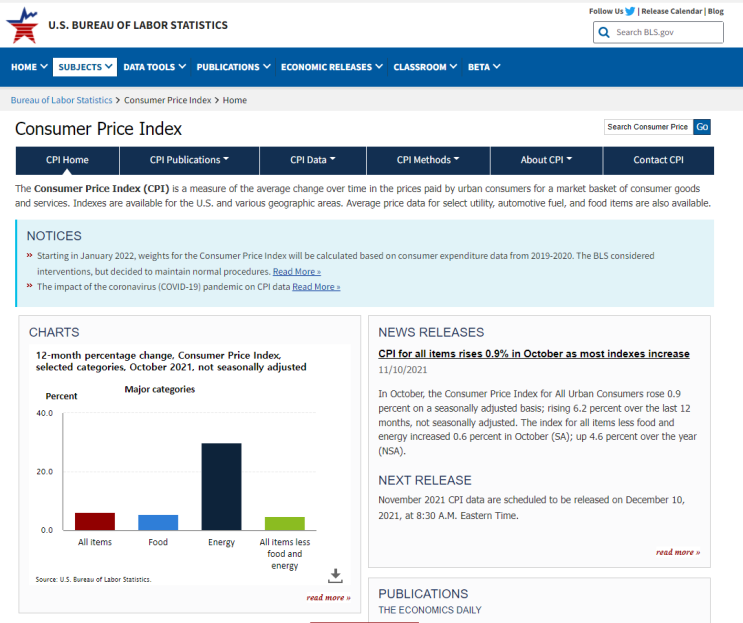Open the PUBLICATIONS navigation dropdown
This screenshot has width=743, height=623.
pos(234,67)
